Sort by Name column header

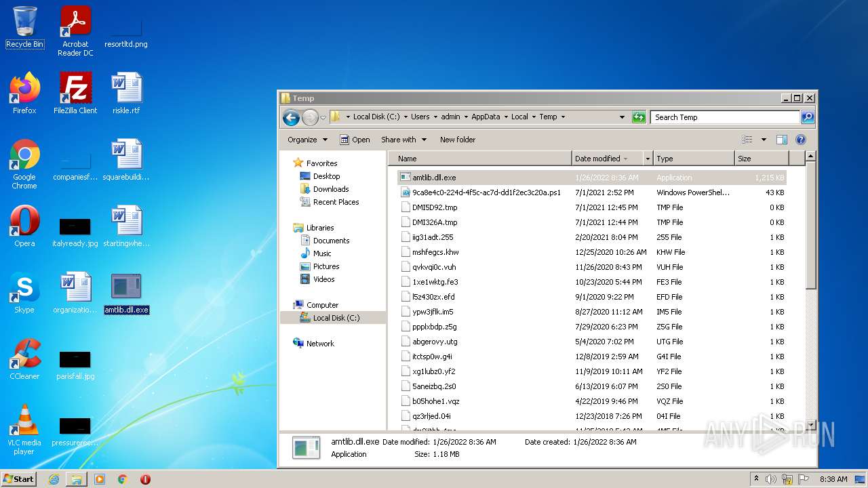pyautogui.click(x=480, y=159)
